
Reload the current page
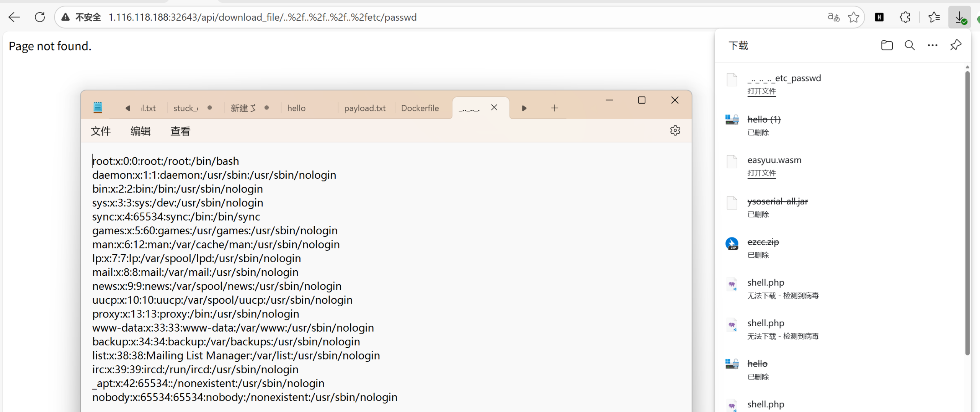click(40, 17)
